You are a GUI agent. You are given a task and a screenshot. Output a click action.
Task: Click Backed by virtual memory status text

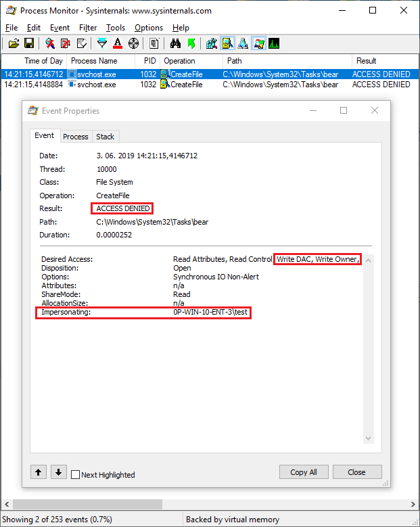[233, 520]
